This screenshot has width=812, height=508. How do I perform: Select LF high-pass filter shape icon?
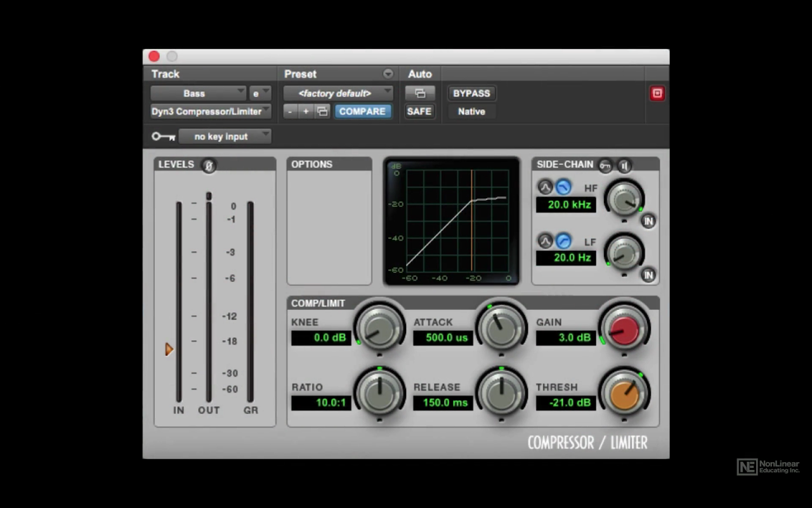pos(563,241)
